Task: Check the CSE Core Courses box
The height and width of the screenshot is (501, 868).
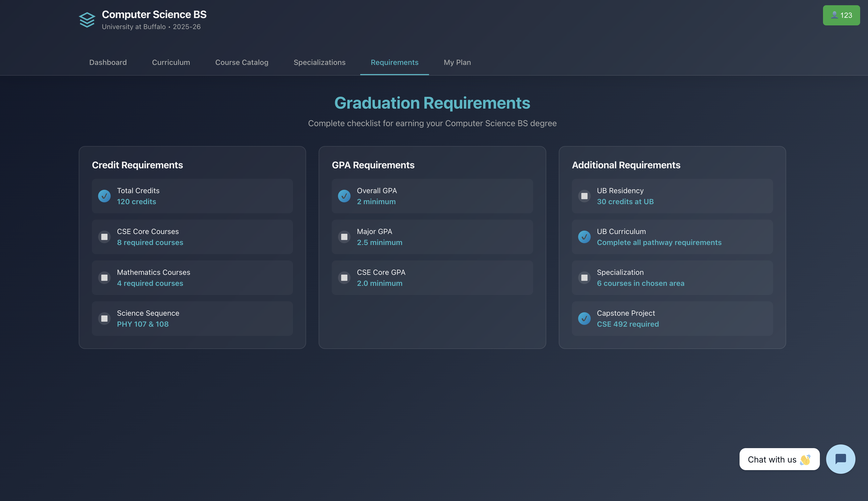Action: click(104, 237)
